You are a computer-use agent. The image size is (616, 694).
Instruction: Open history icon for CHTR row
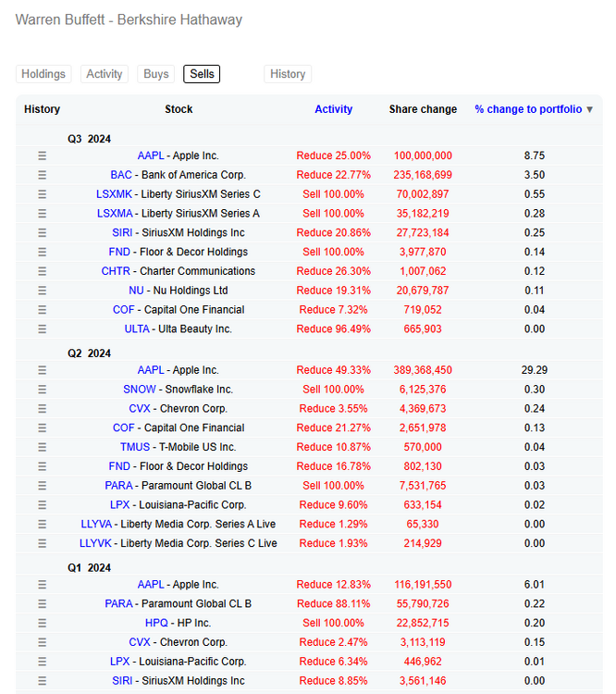pyautogui.click(x=42, y=271)
